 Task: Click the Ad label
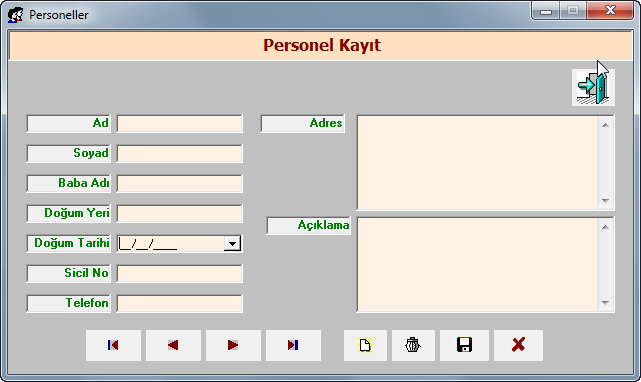click(x=69, y=124)
